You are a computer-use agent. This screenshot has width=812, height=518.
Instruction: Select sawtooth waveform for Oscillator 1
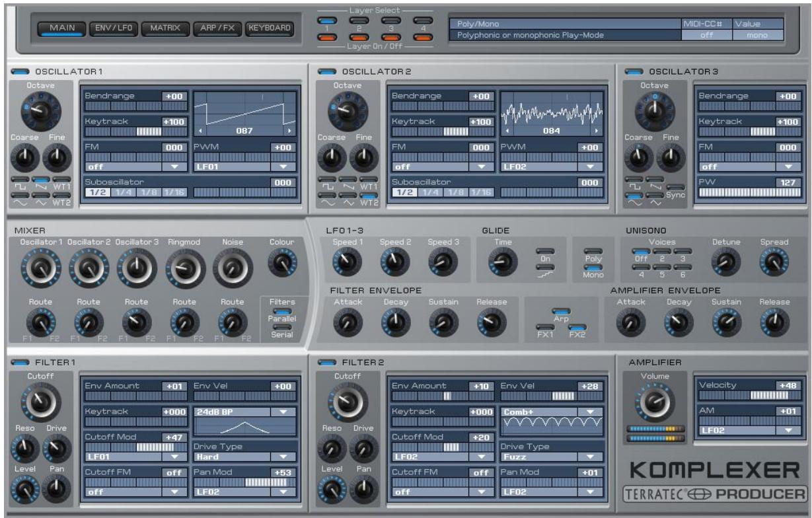[41, 180]
